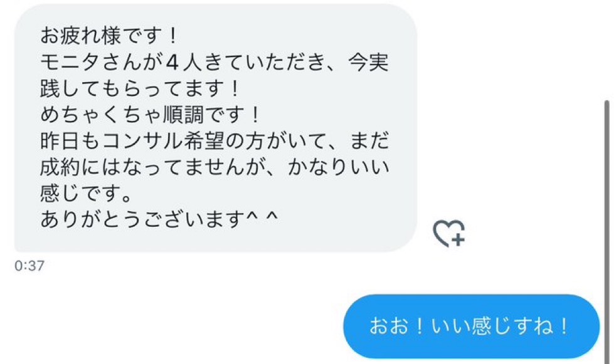Add a reaction with the heart-plus icon
This screenshot has width=614, height=364.
click(x=449, y=234)
